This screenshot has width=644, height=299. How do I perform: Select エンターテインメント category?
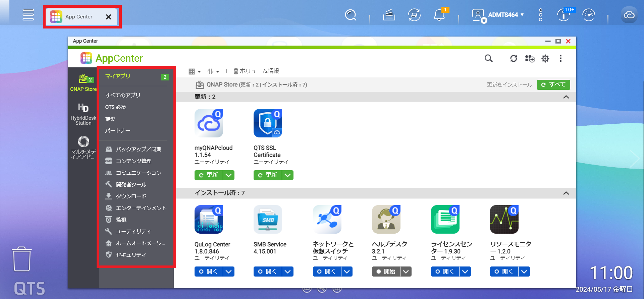pyautogui.click(x=136, y=208)
